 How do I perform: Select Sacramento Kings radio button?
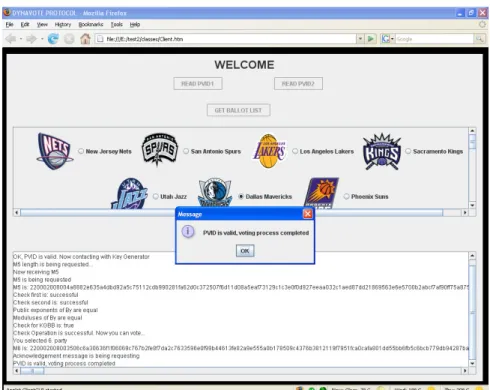point(408,151)
